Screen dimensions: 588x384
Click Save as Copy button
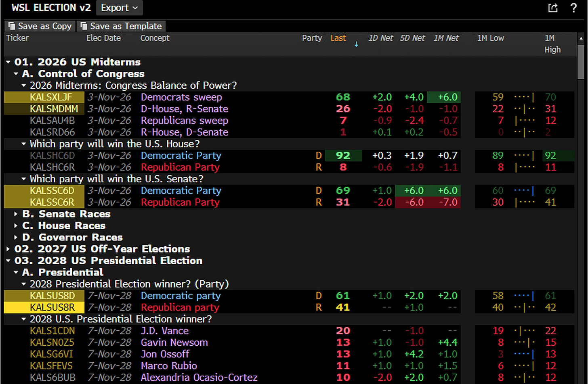(40, 26)
